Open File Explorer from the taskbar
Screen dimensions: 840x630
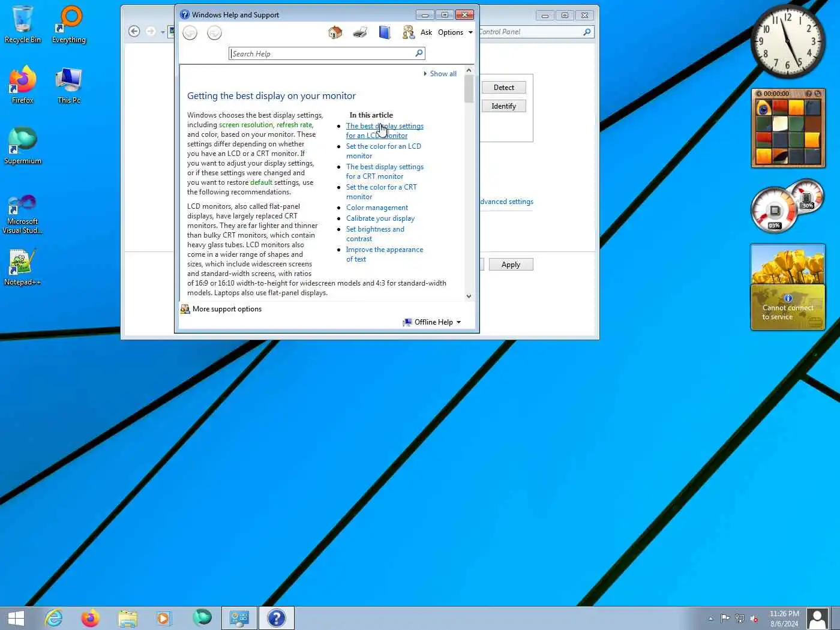(x=128, y=618)
